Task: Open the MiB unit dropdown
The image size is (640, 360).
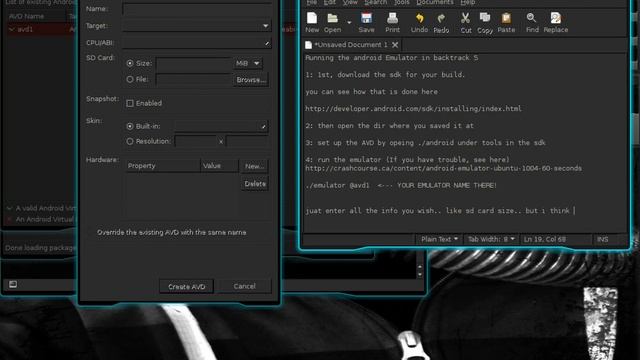Action: coord(247,63)
